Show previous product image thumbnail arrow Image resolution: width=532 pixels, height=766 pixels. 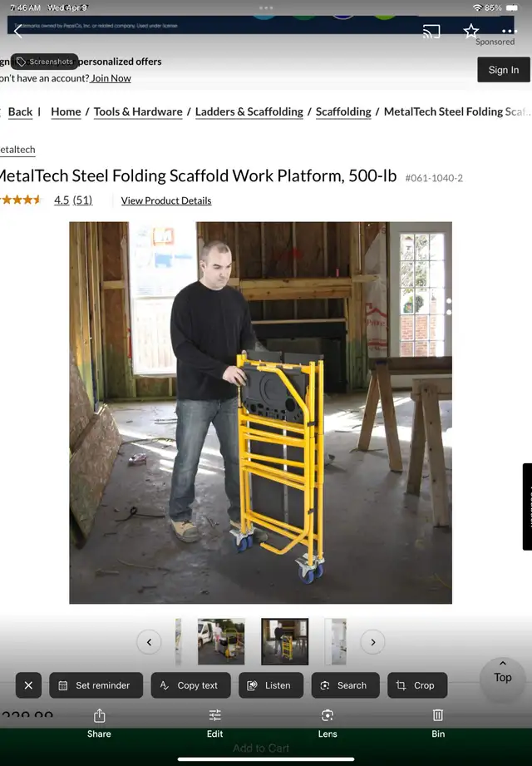click(150, 642)
